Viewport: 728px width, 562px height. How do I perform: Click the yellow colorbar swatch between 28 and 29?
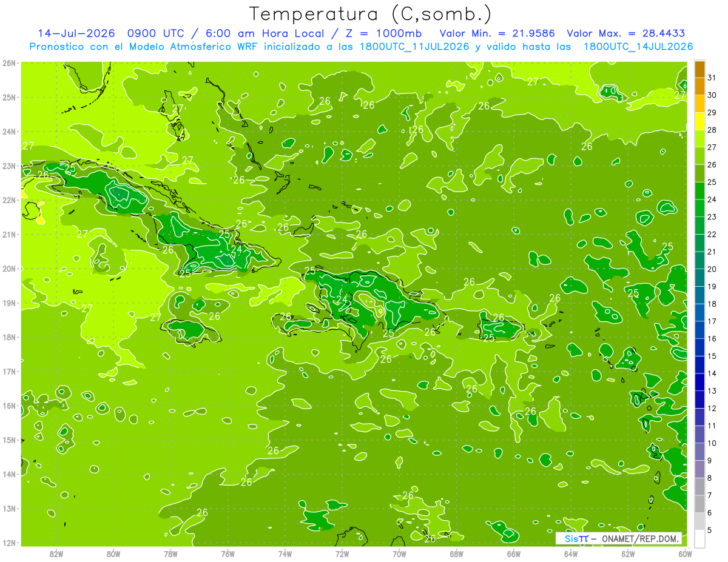tap(699, 121)
